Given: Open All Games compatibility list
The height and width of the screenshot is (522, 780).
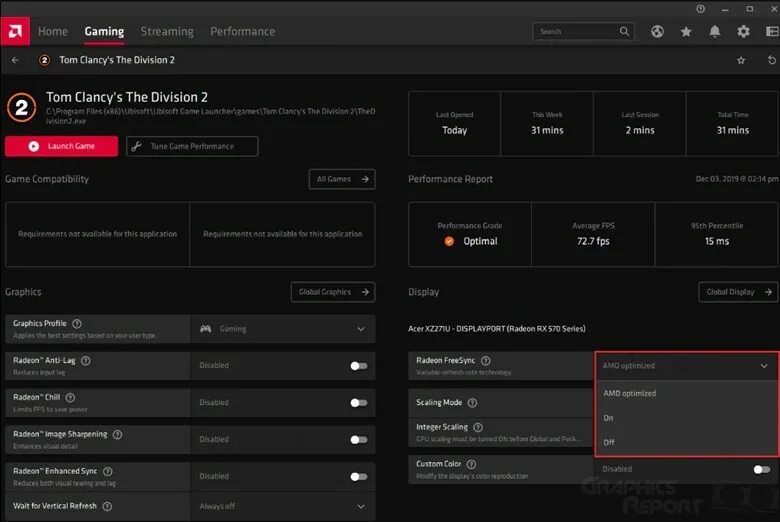Looking at the screenshot, I should point(342,179).
